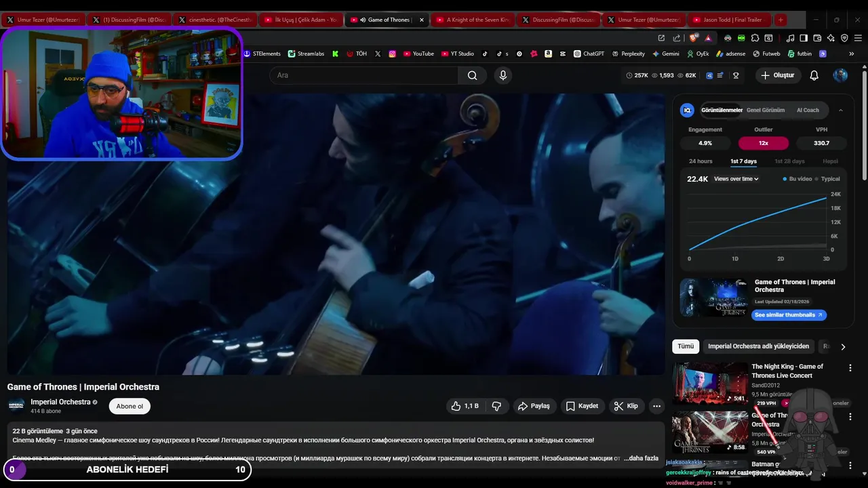Open the account avatar menu
The image size is (868, 488).
(840, 75)
